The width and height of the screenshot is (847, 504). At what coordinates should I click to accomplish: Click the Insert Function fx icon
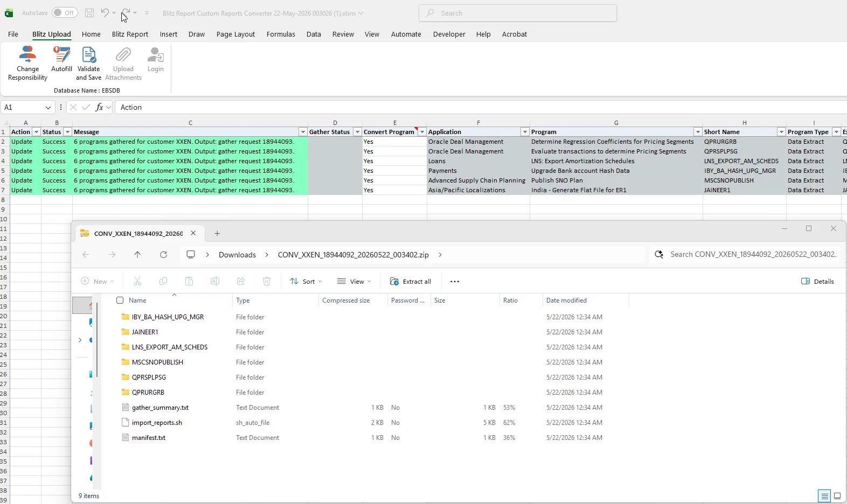(99, 107)
